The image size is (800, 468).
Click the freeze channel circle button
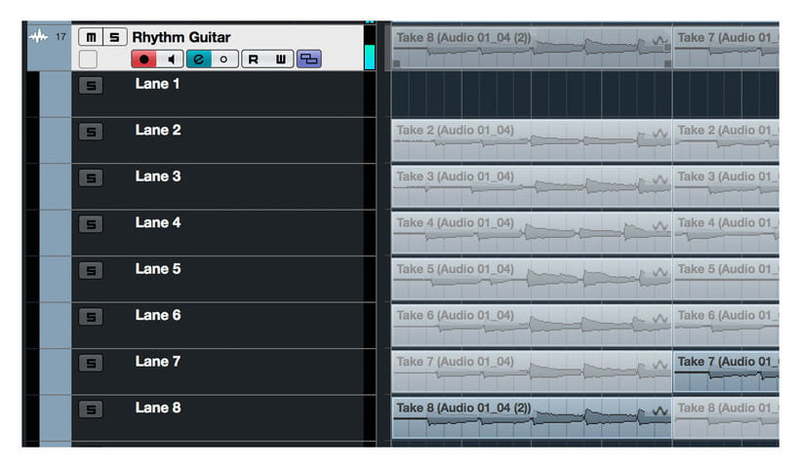223,59
